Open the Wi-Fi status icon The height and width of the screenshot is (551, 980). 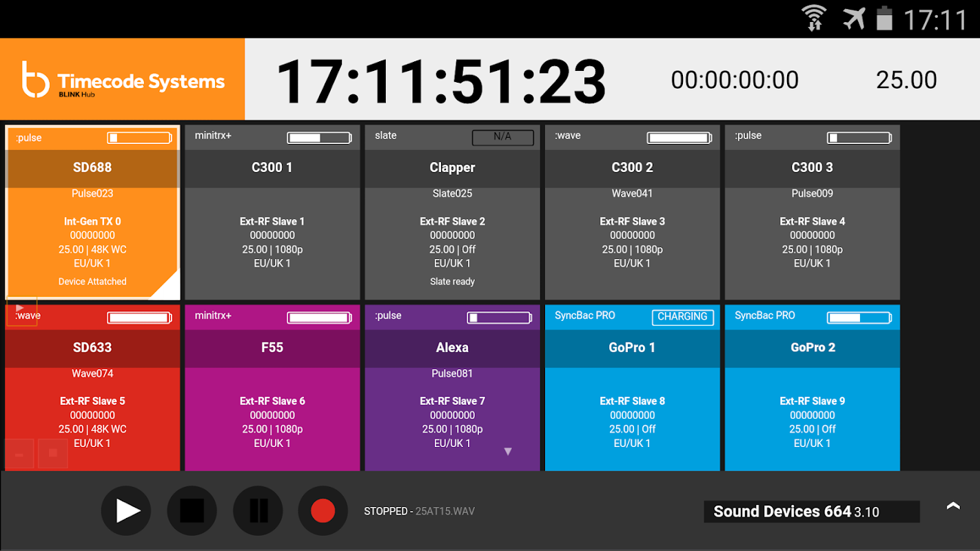tap(815, 18)
